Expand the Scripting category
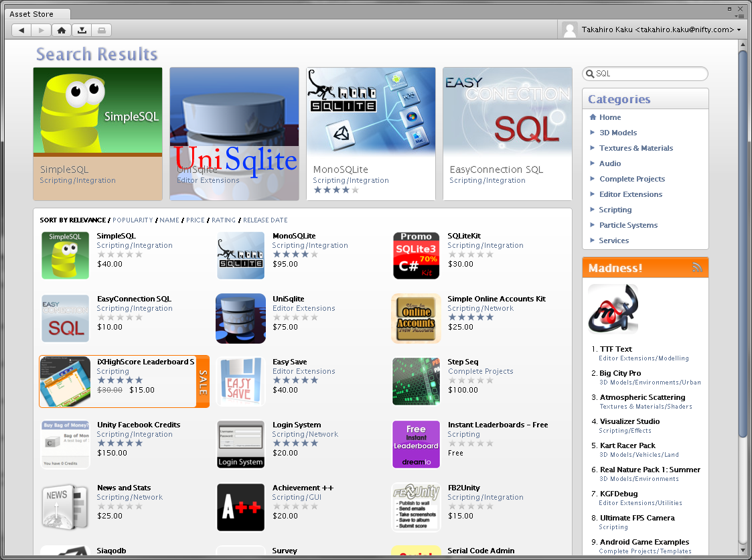 (x=615, y=209)
